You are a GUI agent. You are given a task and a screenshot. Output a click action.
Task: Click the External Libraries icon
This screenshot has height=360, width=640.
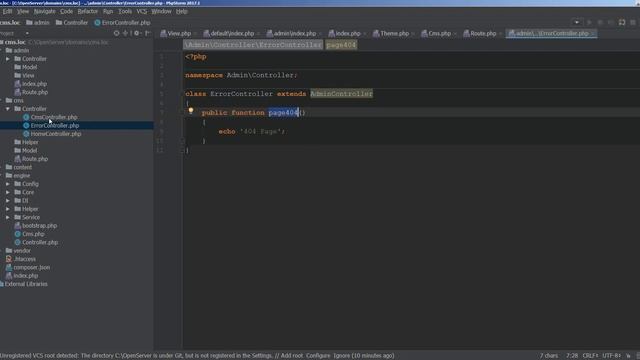point(2,284)
